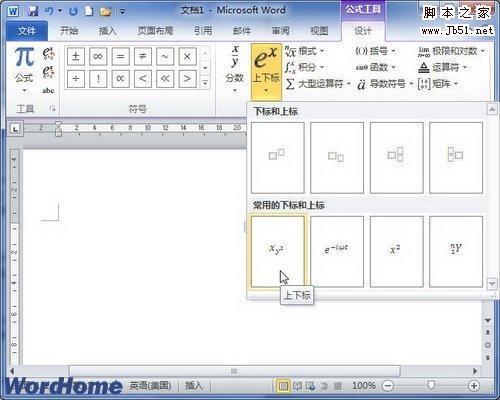
Task: Open the 公式 equation dropdown
Action: (x=24, y=71)
